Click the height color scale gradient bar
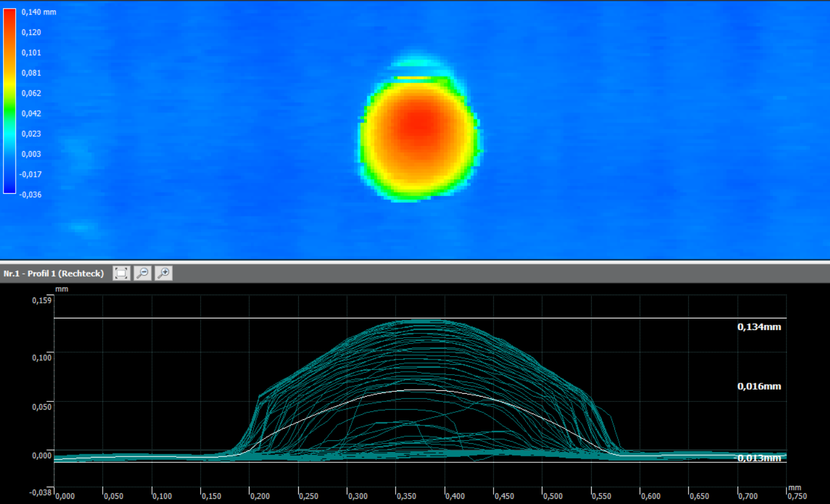 9,101
